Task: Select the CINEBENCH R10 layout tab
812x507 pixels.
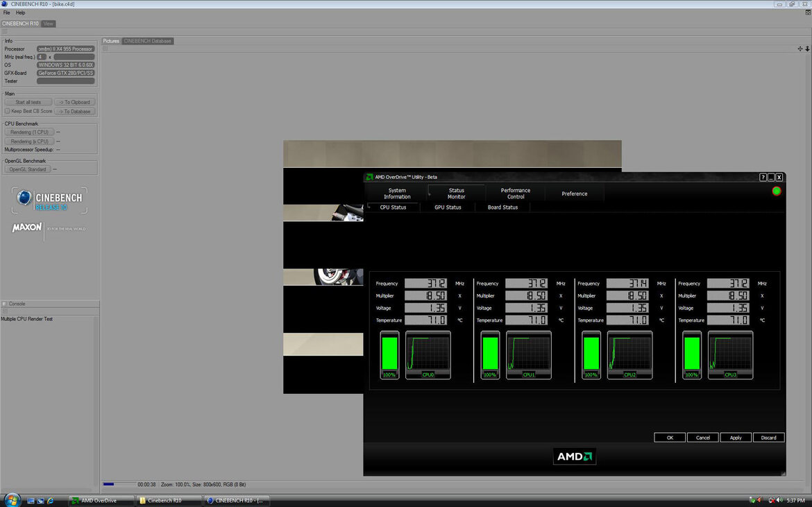Action: coord(20,24)
